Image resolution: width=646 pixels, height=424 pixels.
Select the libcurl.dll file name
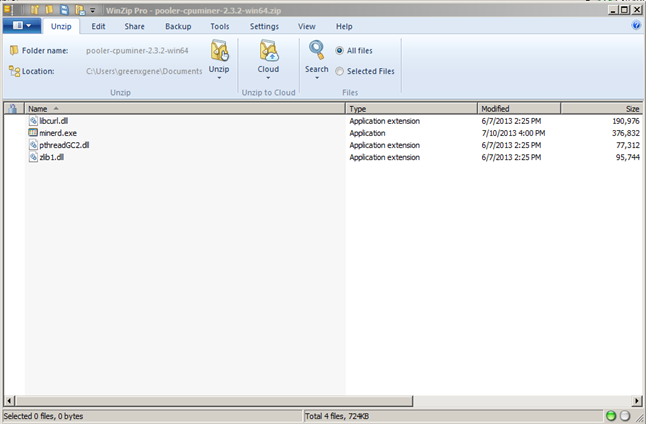(54, 121)
